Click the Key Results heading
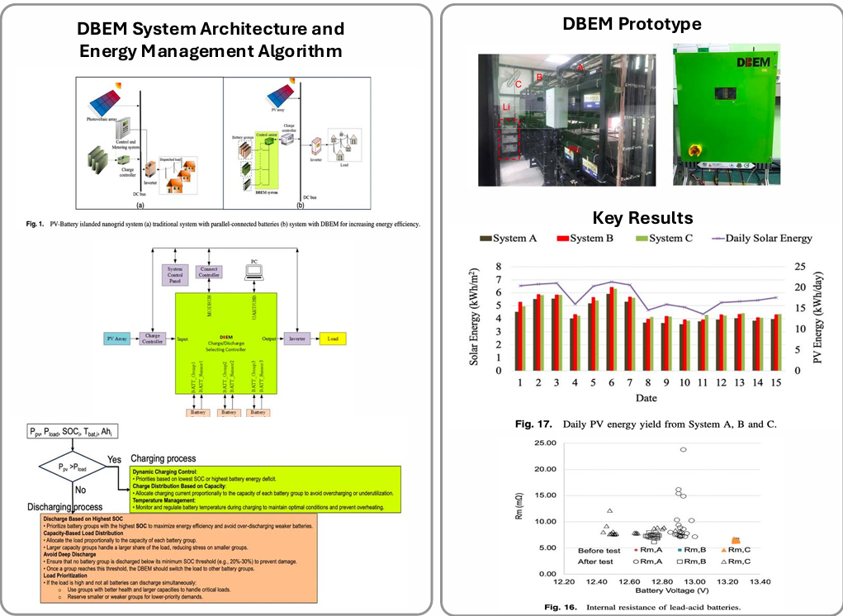This screenshot has height=616, width=843. coord(642,218)
